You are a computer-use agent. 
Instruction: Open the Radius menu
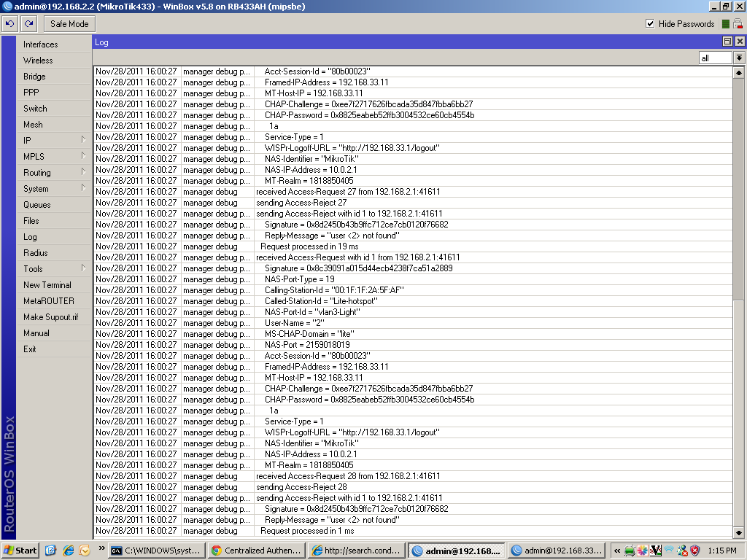pos(53,253)
